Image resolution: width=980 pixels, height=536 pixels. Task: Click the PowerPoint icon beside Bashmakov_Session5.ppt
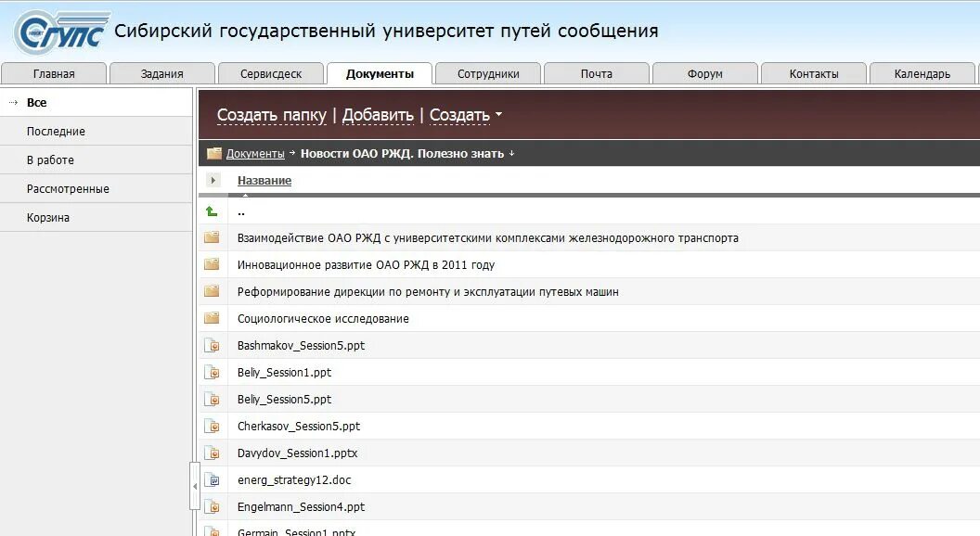213,345
